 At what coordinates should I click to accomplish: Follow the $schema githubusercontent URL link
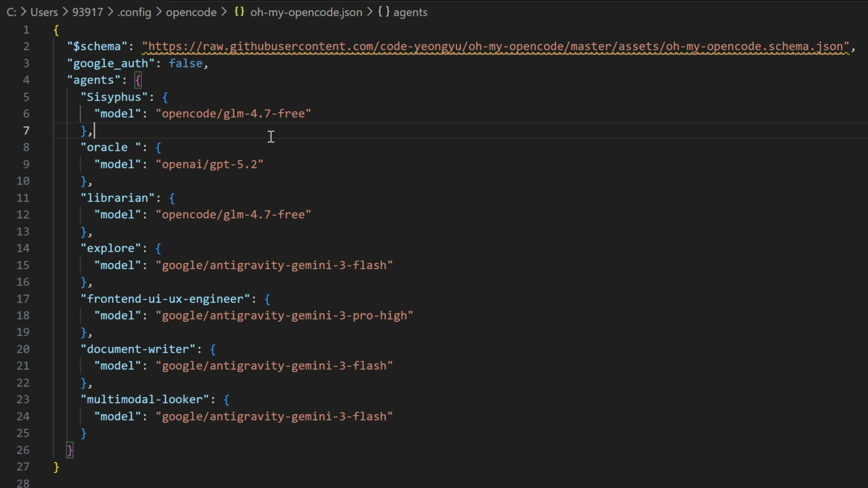pos(495,47)
